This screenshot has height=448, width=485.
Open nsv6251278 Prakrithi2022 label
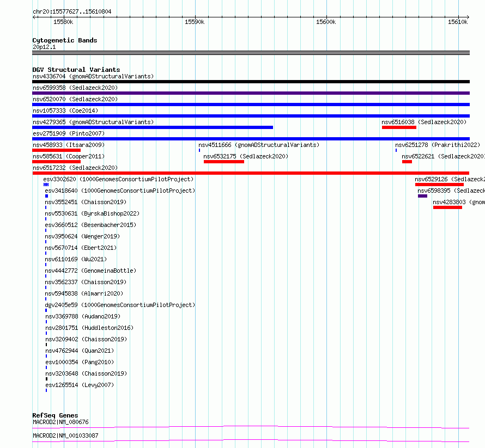pyautogui.click(x=438, y=145)
